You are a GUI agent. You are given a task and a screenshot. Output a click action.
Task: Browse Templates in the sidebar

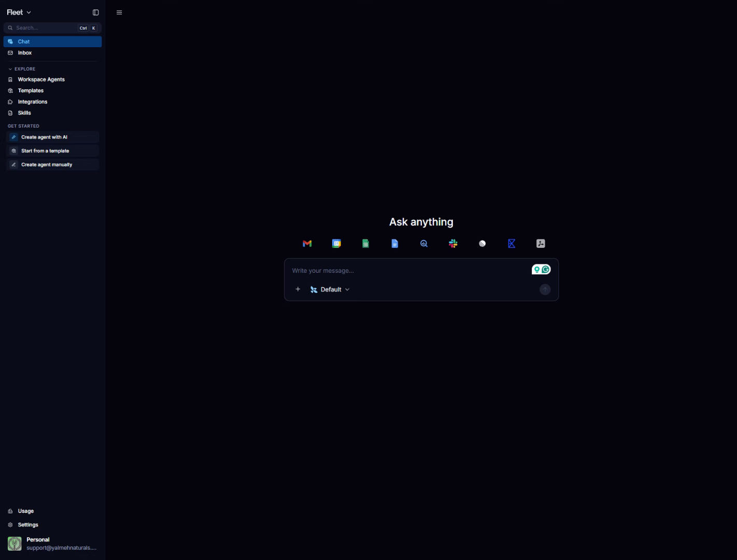(x=52, y=91)
